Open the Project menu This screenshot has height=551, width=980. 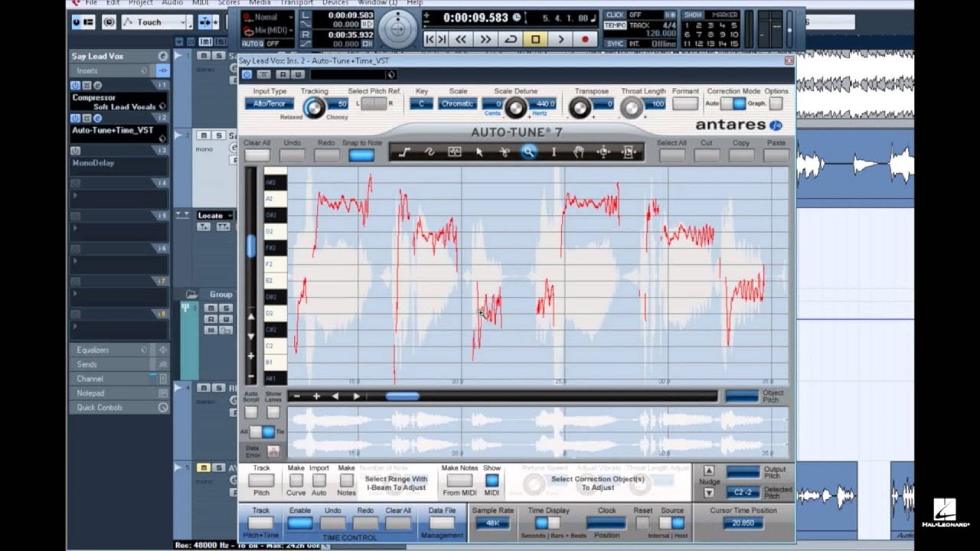tap(140, 3)
